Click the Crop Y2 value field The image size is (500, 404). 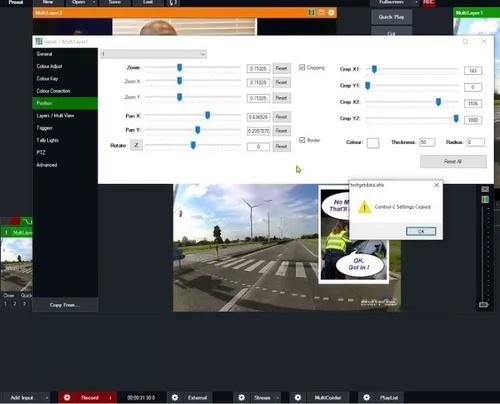pos(473,120)
